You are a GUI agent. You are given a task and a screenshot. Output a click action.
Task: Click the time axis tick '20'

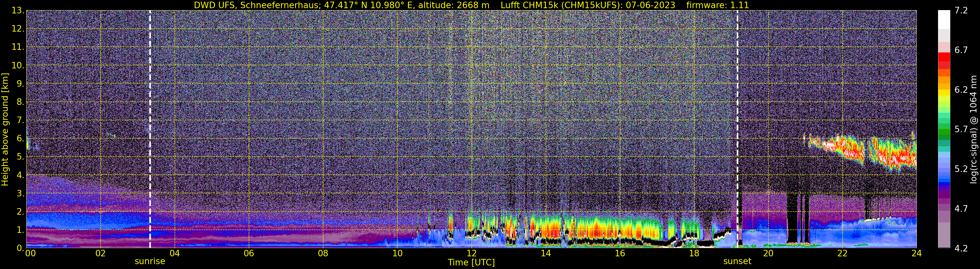(x=768, y=253)
